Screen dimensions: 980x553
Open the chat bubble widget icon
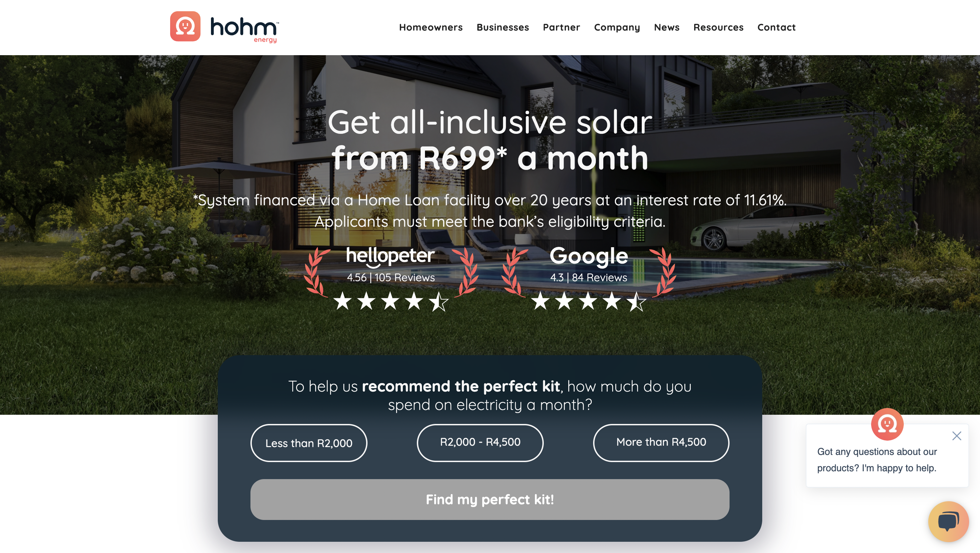click(948, 521)
